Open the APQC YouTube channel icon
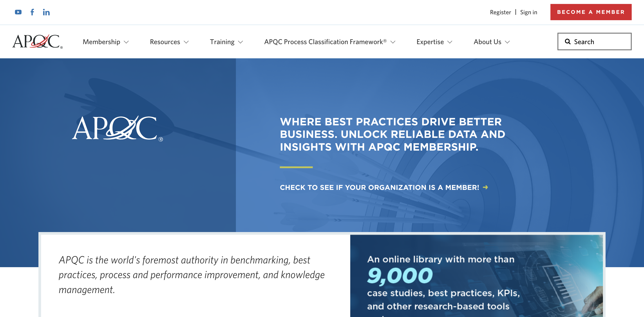The height and width of the screenshot is (317, 644). point(18,12)
